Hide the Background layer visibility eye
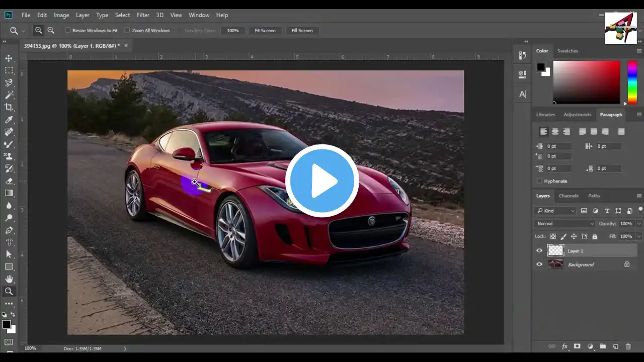Viewport: 644px width, 362px height. click(x=539, y=264)
